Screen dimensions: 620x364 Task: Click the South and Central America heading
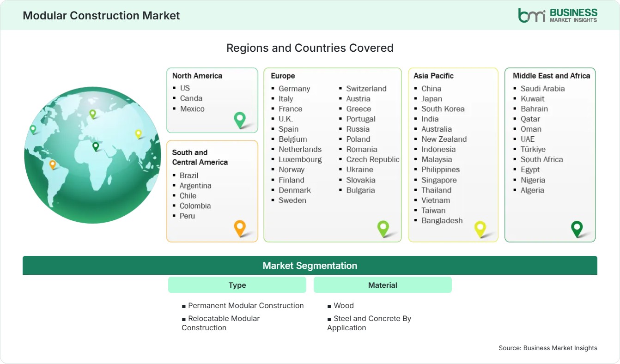200,157
